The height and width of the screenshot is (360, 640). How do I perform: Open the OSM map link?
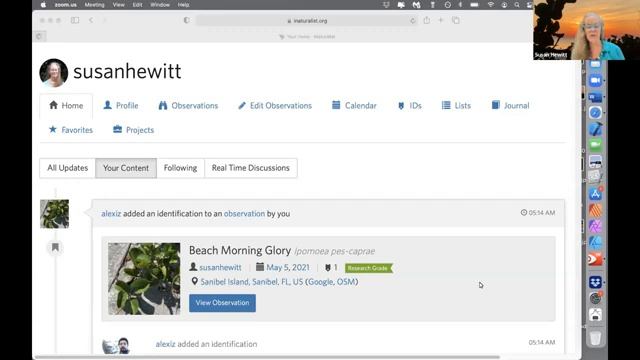point(346,282)
